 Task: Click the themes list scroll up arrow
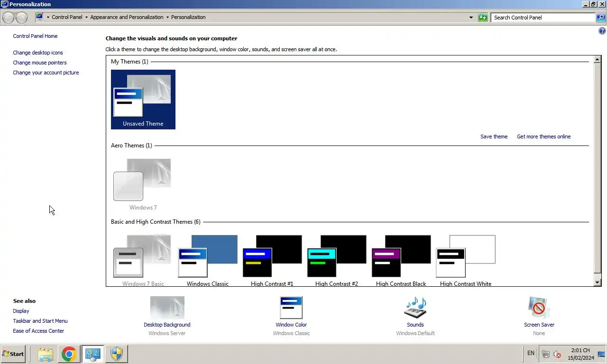pyautogui.click(x=598, y=60)
